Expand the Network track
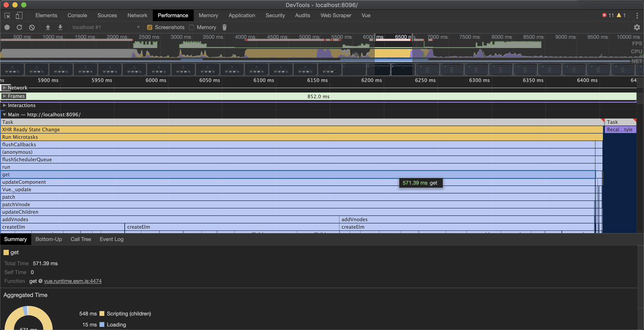The image size is (644, 330). click(5, 88)
